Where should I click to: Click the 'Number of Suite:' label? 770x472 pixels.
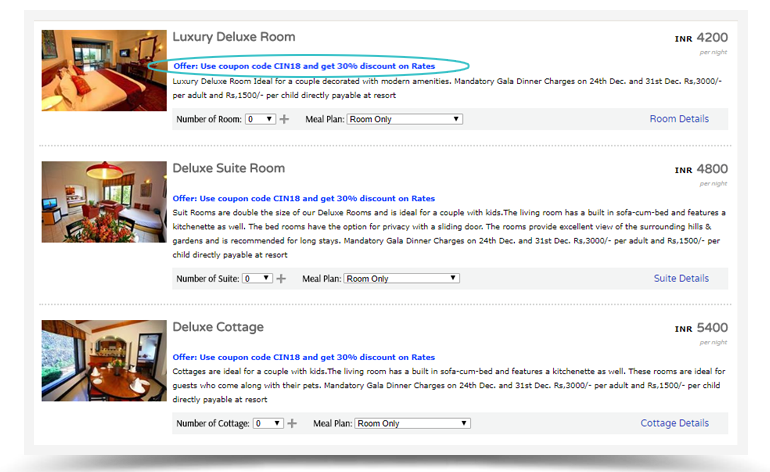208,278
